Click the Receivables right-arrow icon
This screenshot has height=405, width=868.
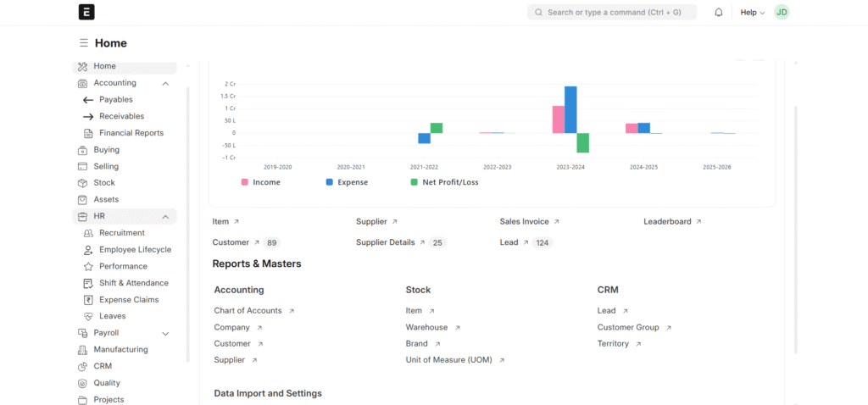88,117
